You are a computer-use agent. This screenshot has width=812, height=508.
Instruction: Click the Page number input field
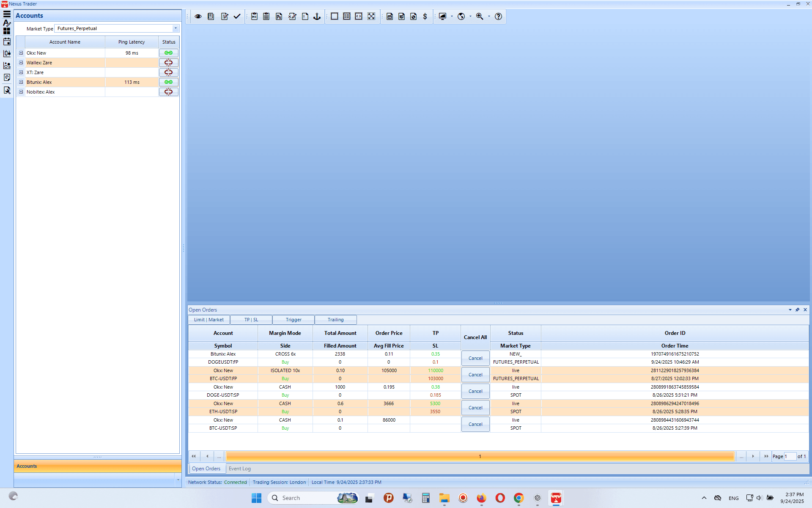pyautogui.click(x=790, y=456)
